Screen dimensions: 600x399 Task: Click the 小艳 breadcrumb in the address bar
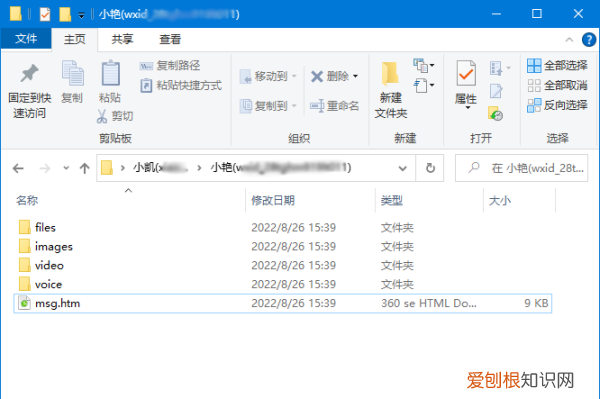[x=280, y=168]
